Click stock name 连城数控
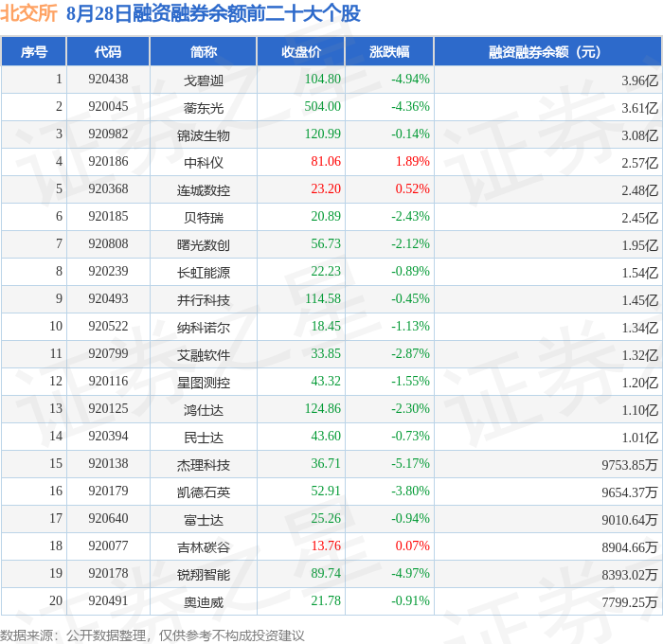The height and width of the screenshot is (644, 663). click(x=204, y=189)
